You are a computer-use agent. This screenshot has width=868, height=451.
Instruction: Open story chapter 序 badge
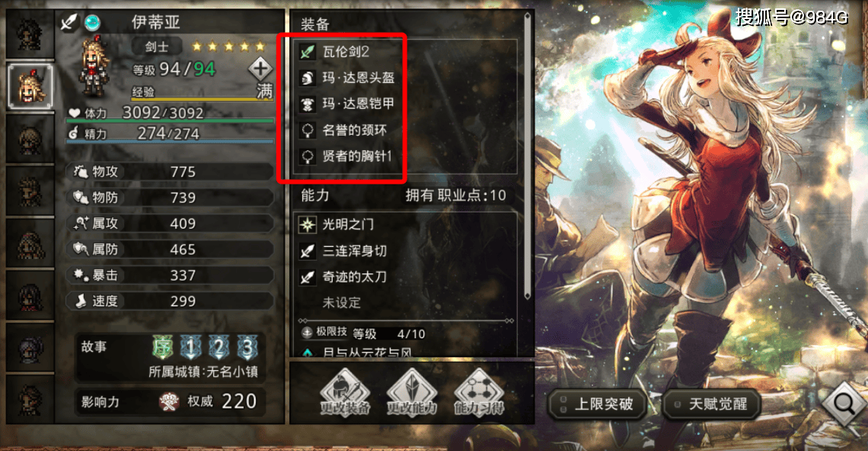[163, 347]
